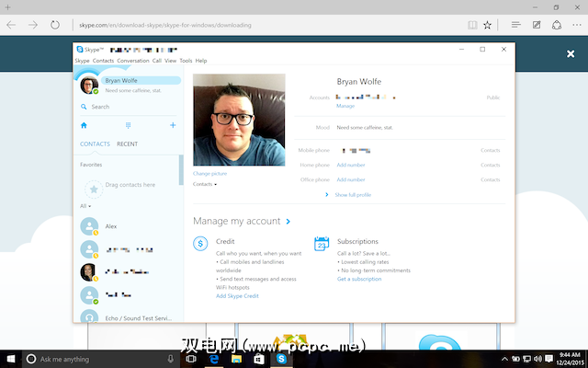The width and height of the screenshot is (588, 368).
Task: Click the Subscriptions calendar icon
Action: (x=322, y=244)
